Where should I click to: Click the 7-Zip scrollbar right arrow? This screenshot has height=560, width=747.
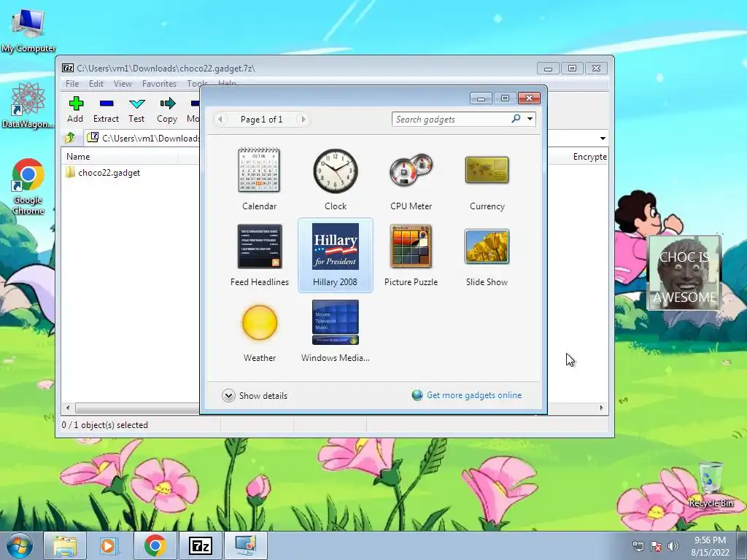601,408
